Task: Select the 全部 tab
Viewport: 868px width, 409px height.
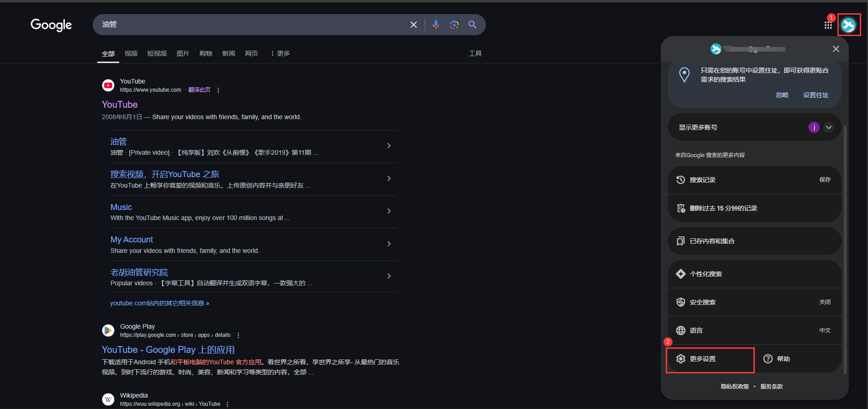Action: pos(108,54)
